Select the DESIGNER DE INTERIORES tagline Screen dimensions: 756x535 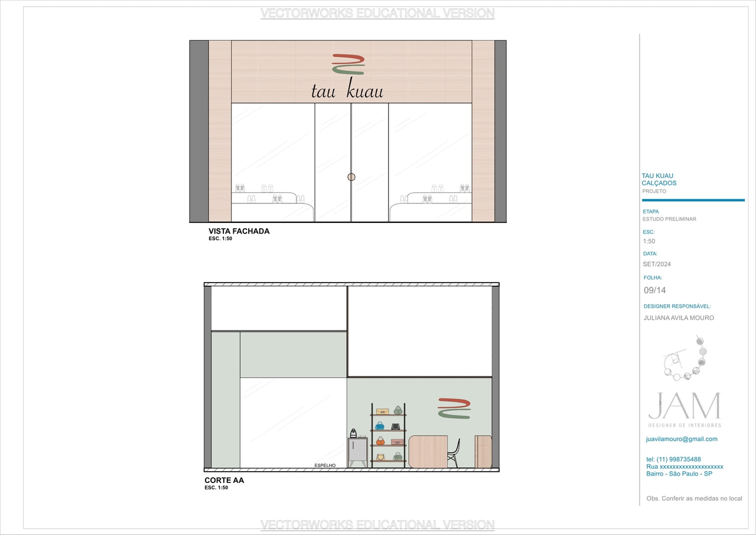[x=685, y=426]
